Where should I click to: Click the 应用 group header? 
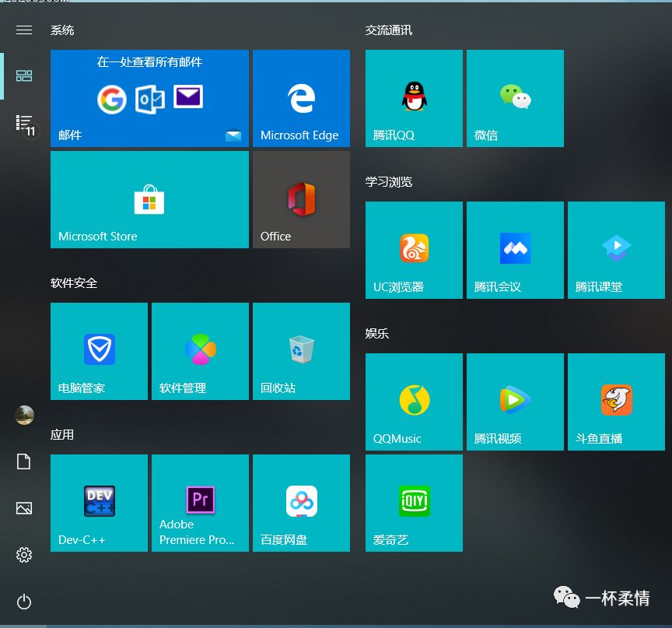(x=62, y=435)
